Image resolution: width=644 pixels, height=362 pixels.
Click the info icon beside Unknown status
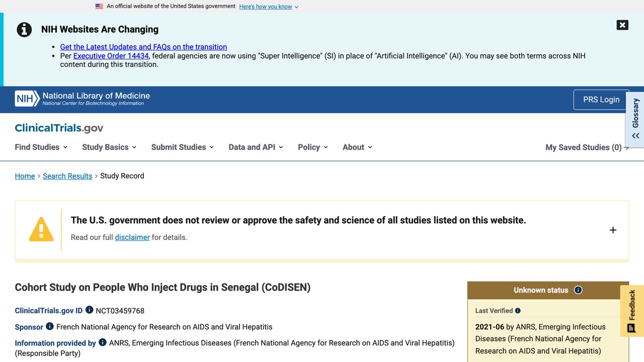coord(578,290)
